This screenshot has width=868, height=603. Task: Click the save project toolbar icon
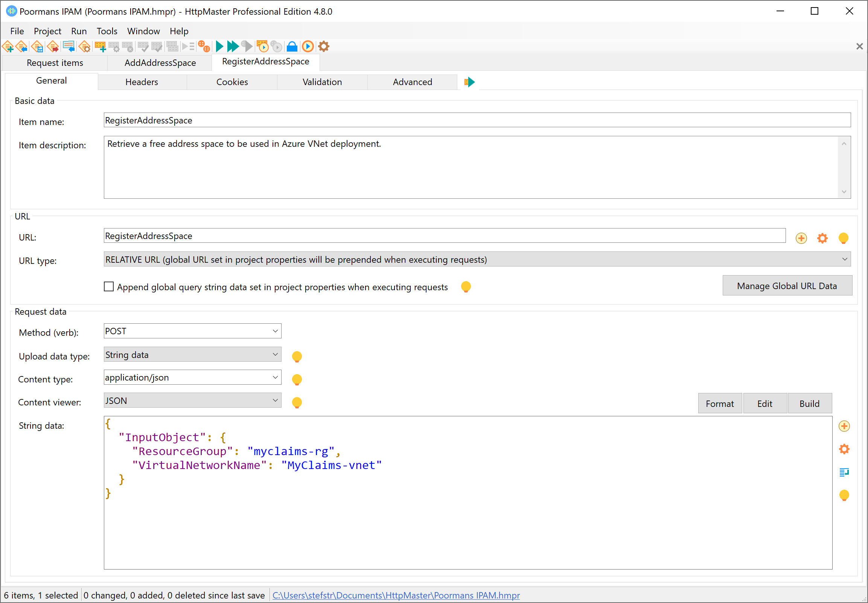tap(37, 46)
